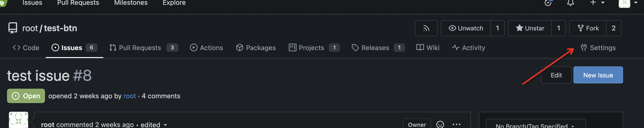Fork the test-btn repository
The image size is (644, 128).
click(x=588, y=28)
